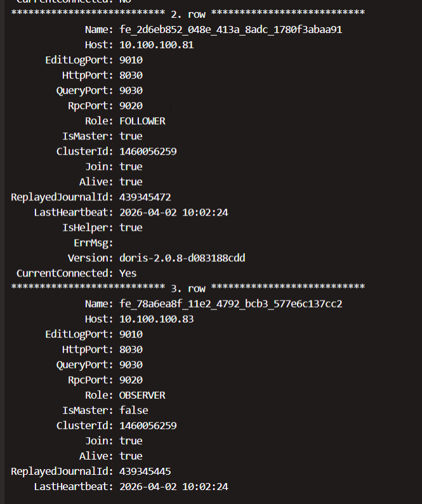
Task: Click the FOLLOWER role value
Action: tap(142, 121)
